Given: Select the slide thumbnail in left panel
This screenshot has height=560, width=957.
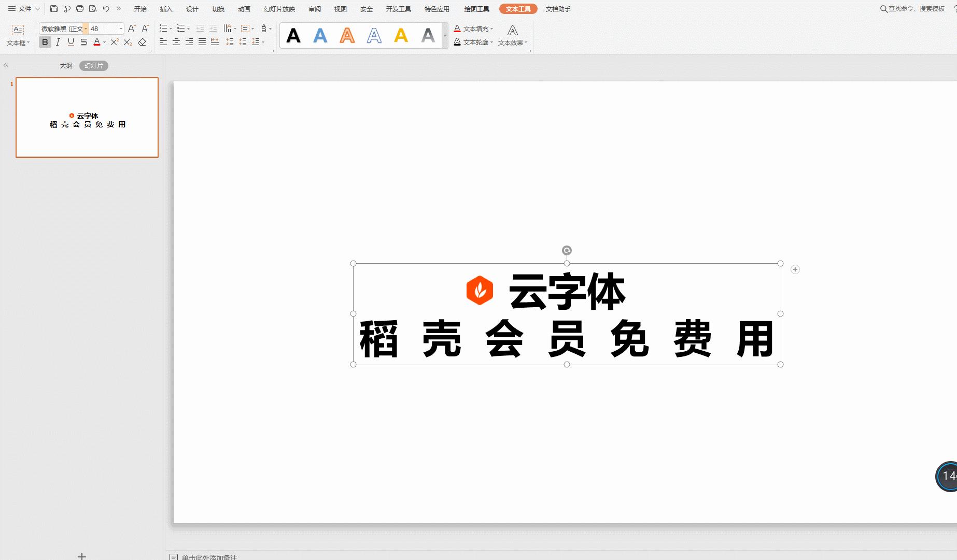Looking at the screenshot, I should 87,117.
